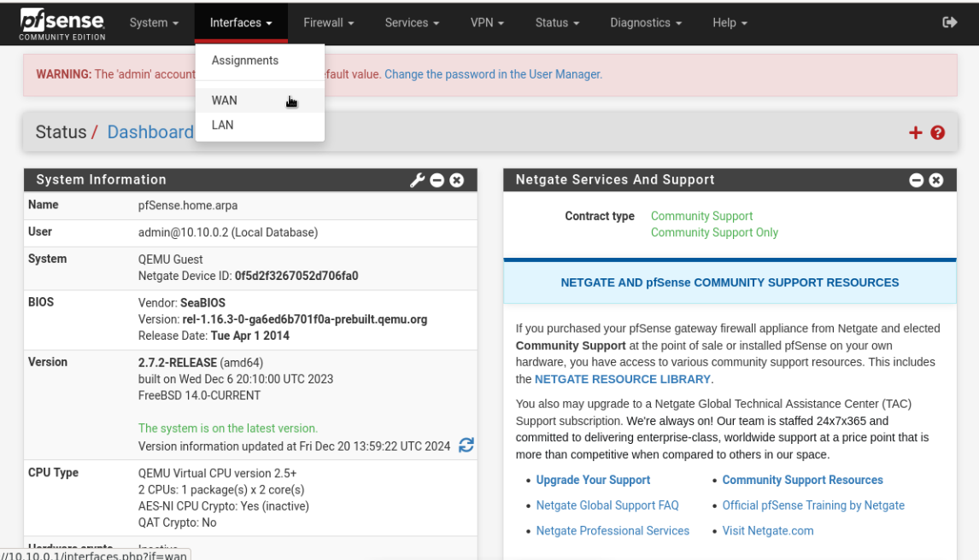Click the System Information wrench settings icon
The width and height of the screenshot is (979, 560).
(417, 180)
